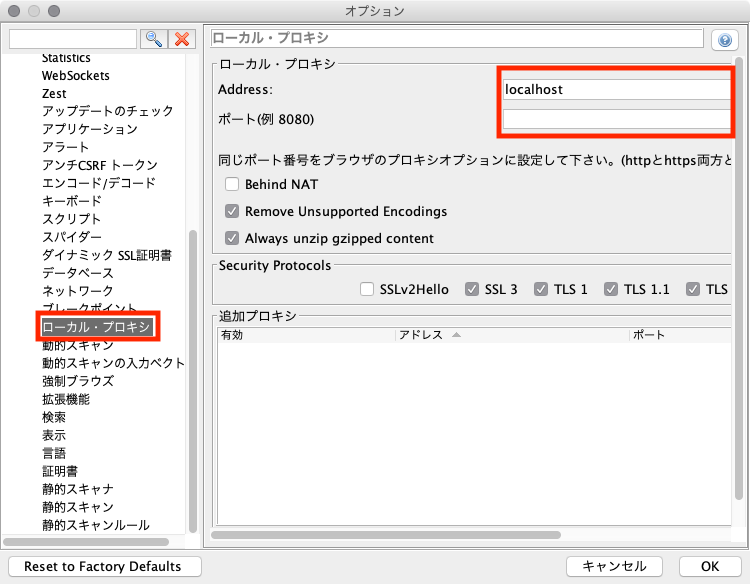
Task: Click the options tree vertical scrollbar
Action: click(x=193, y=381)
